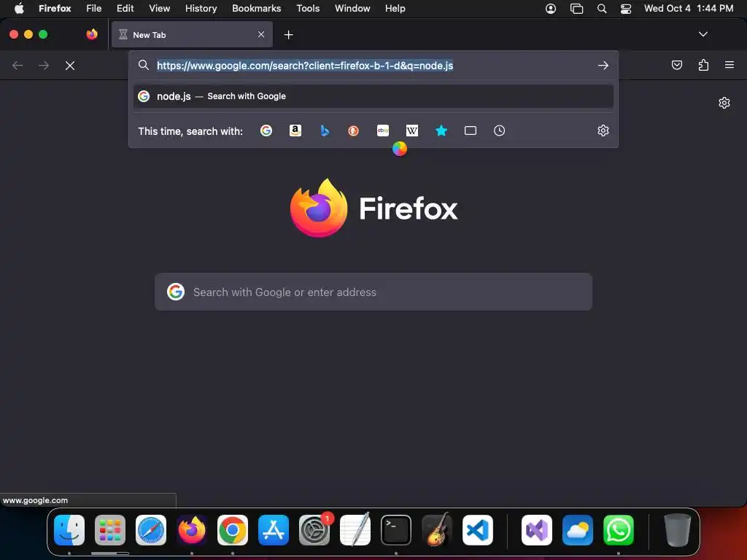Open the Edit menu
The image size is (747, 560).
coord(125,9)
